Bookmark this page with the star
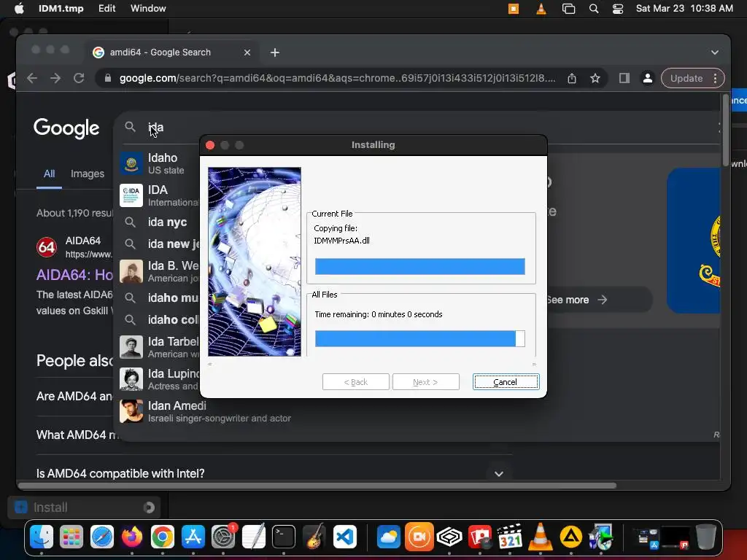The width and height of the screenshot is (747, 560). point(595,78)
